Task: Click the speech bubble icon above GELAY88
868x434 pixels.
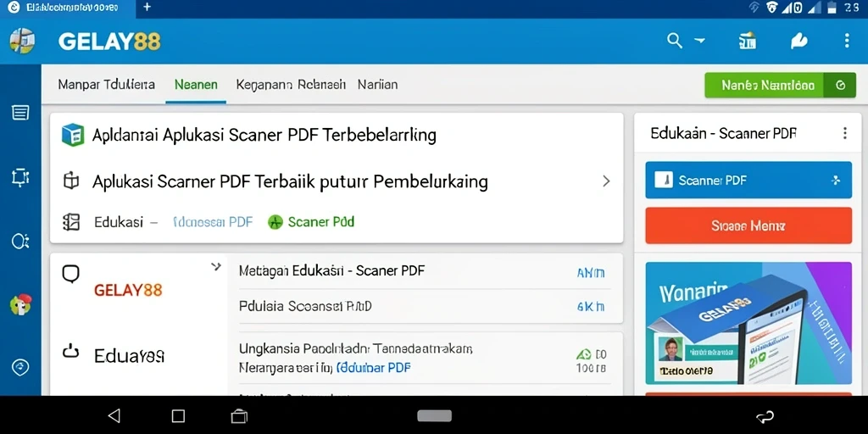Action: 71,274
